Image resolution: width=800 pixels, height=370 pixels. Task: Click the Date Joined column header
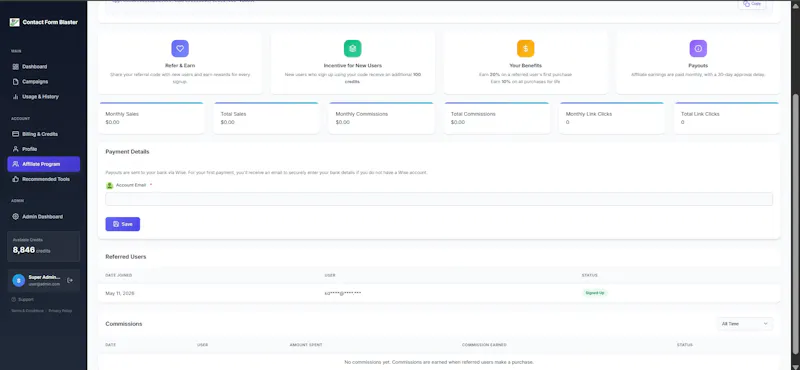(x=119, y=276)
